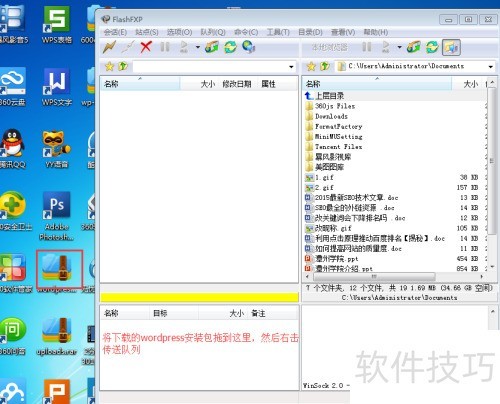Viewport: 500px width, 404px height.
Task: Open the 工具(T) menu
Action: pyautogui.click(x=278, y=32)
